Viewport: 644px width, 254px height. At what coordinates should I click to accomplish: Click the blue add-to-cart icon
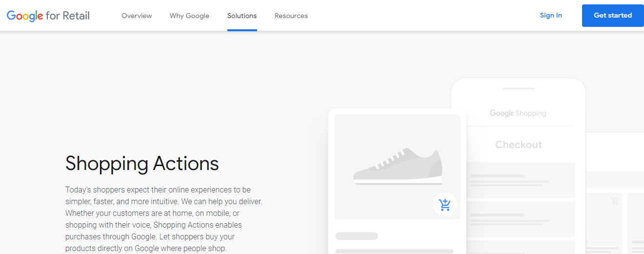[445, 205]
